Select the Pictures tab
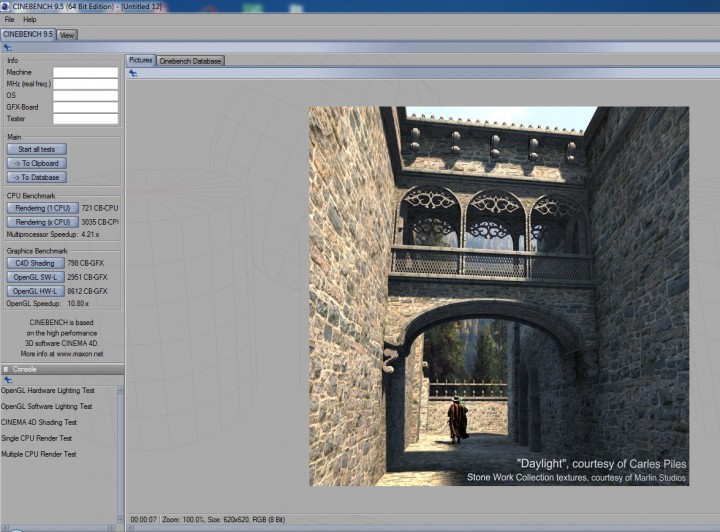The image size is (720, 532). [x=141, y=60]
